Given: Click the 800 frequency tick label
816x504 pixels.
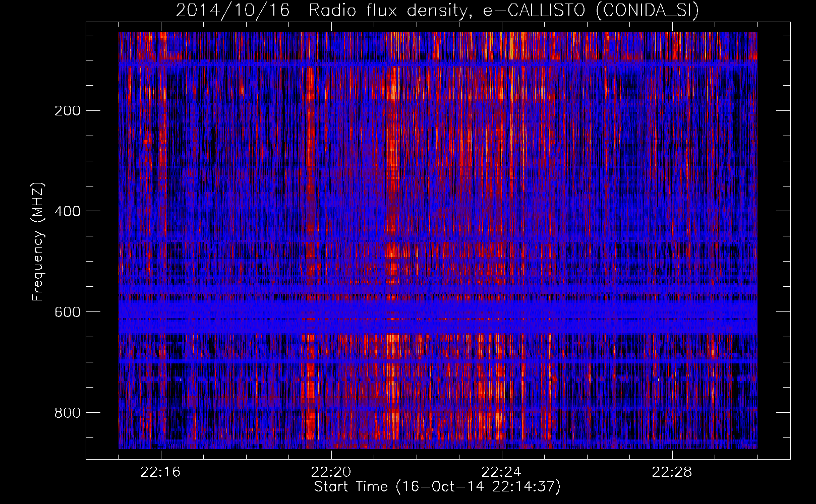Looking at the screenshot, I should coord(67,413).
